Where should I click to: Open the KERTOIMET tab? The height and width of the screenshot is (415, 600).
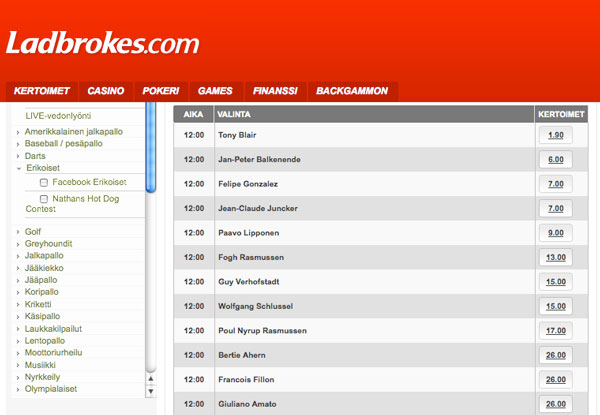coord(42,91)
